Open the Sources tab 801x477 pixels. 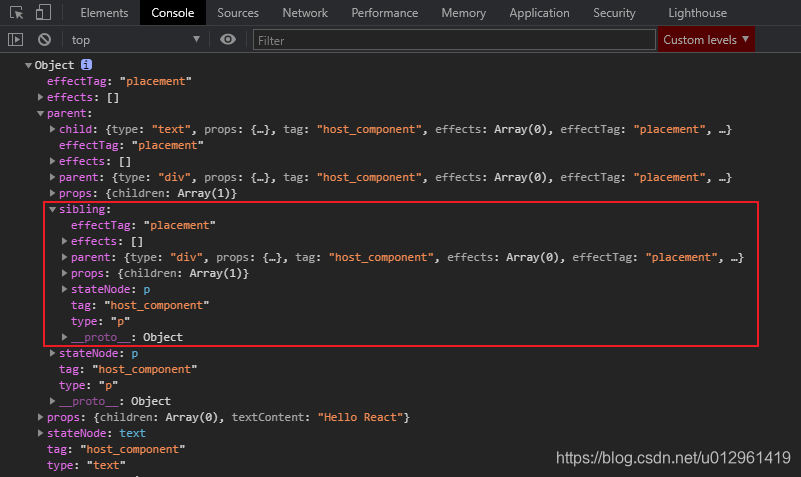238,13
